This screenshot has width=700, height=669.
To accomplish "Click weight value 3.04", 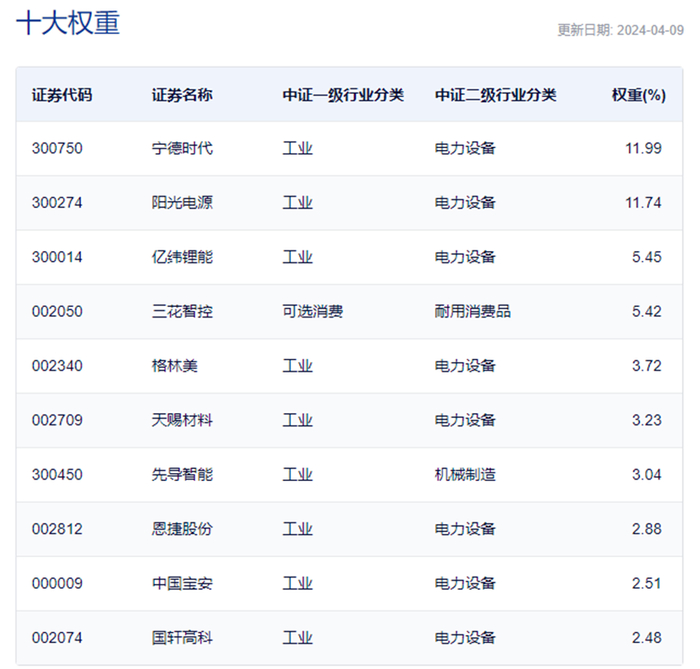I will pyautogui.click(x=646, y=474).
